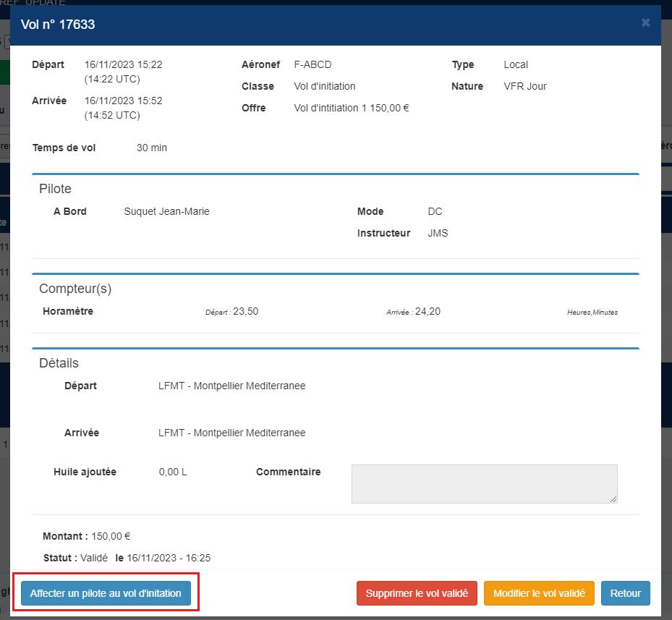Click the departure airport LFMT Montpellier
The width and height of the screenshot is (672, 620).
point(232,386)
